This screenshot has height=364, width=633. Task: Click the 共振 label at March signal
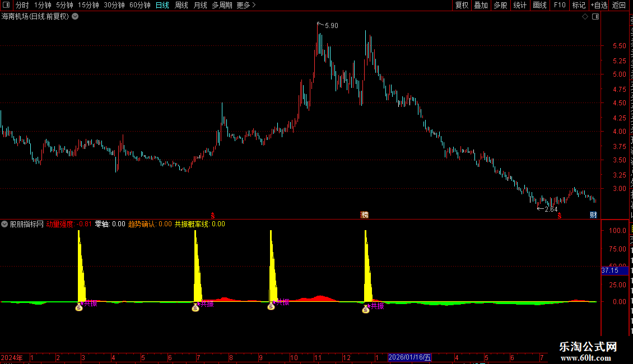point(90,304)
